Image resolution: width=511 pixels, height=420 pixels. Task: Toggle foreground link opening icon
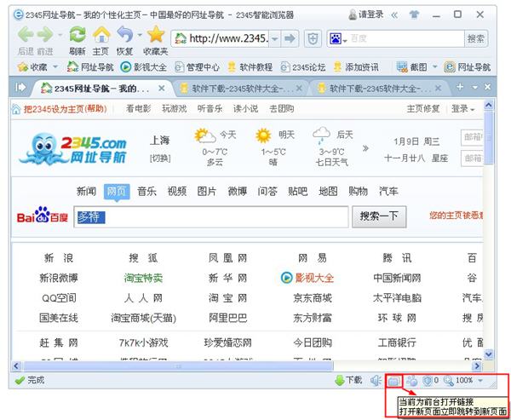click(393, 381)
